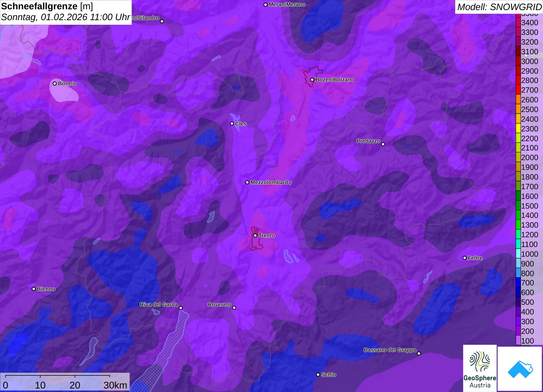Image resolution: width=543 pixels, height=392 pixels.
Task: Select the 3400 color swatch in legend
Action: coord(518,22)
